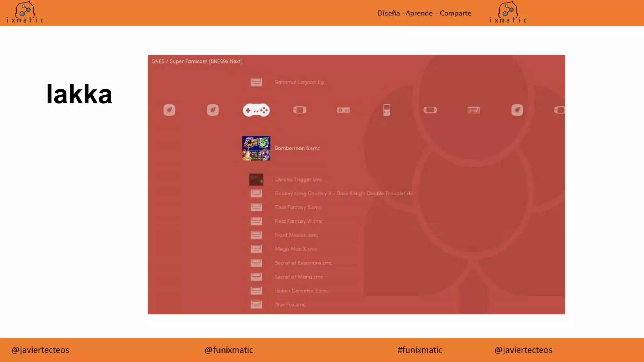Open Donkey Kong Country 3 ROM entry
This screenshot has height=362, width=644.
pyautogui.click(x=344, y=194)
